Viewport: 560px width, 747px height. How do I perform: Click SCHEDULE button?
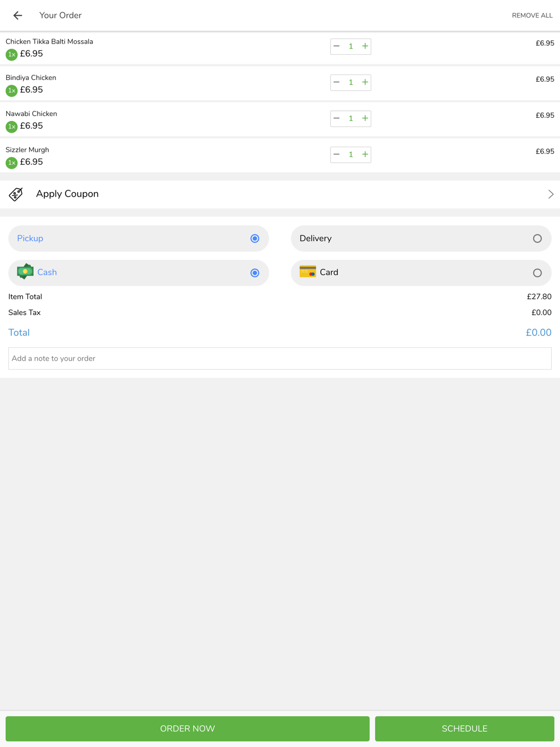(x=465, y=729)
